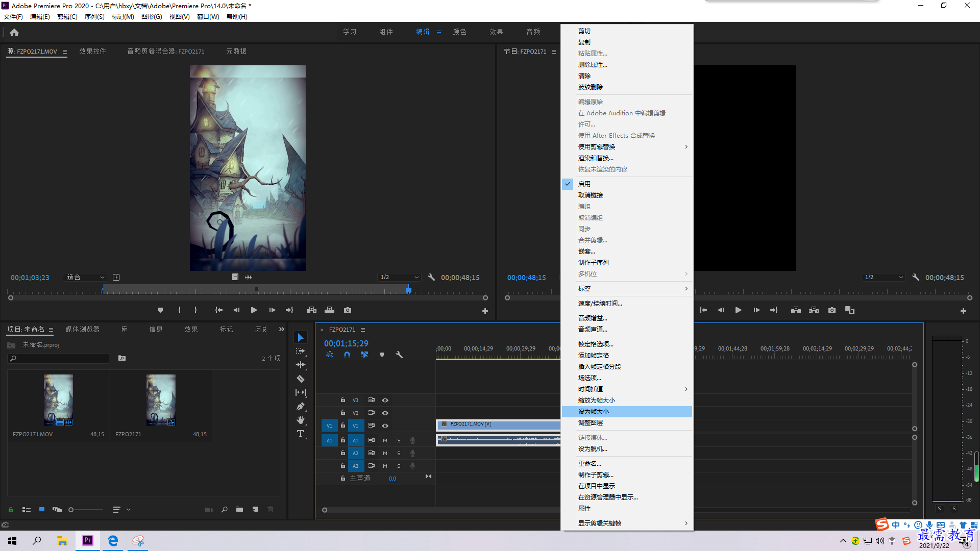980x551 pixels.
Task: Create new bin in Project panel
Action: 239,509
